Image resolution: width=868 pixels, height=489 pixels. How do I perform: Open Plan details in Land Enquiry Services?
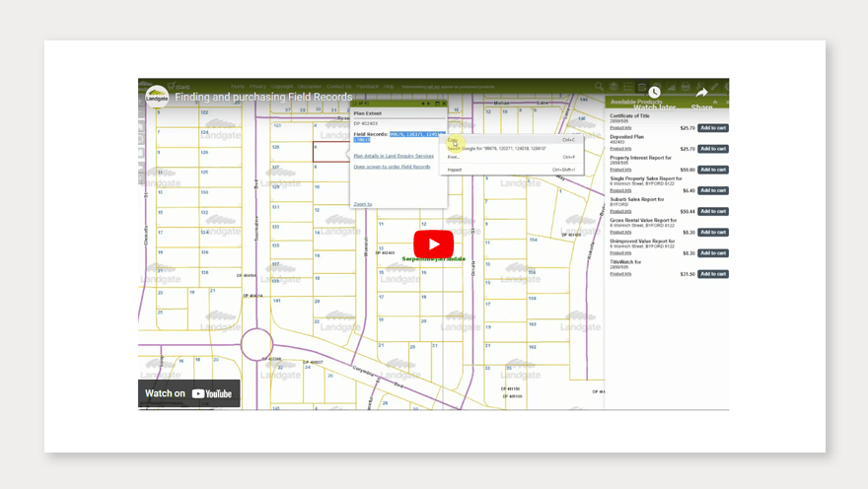click(394, 156)
